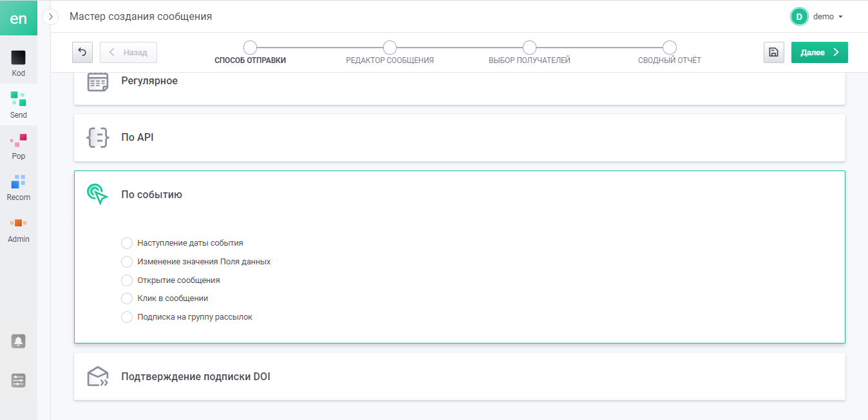
Task: Click the Назад button
Action: click(128, 52)
